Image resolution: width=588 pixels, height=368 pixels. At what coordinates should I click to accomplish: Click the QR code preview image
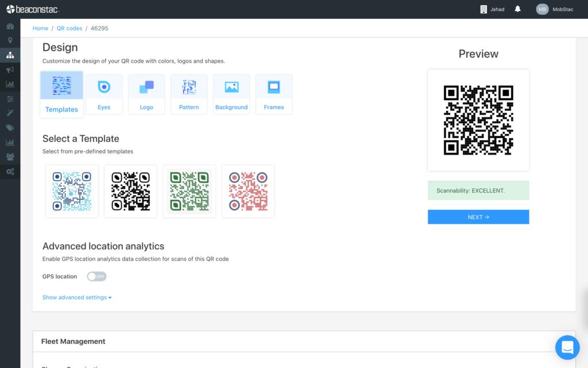(x=478, y=120)
